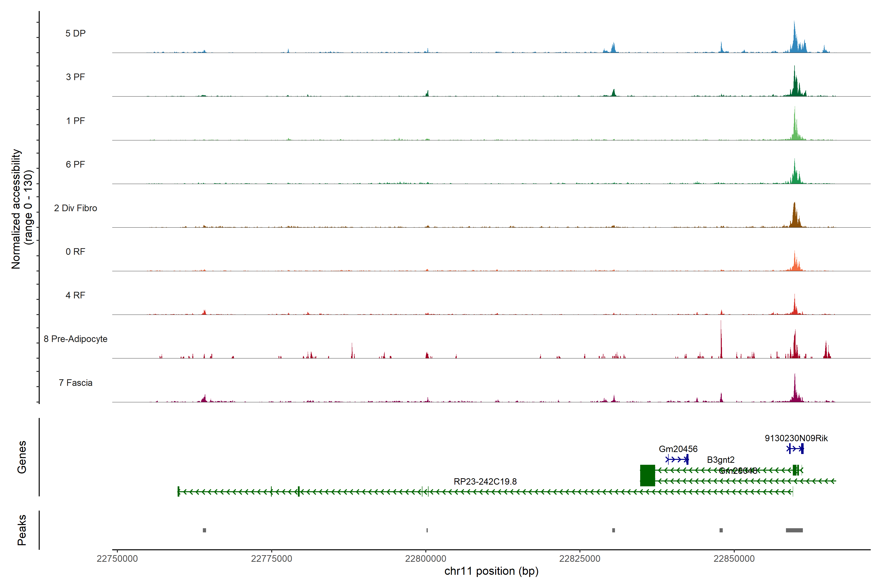The width and height of the screenshot is (882, 588).
Task: Click the widest gray peak bar
Action: click(794, 530)
